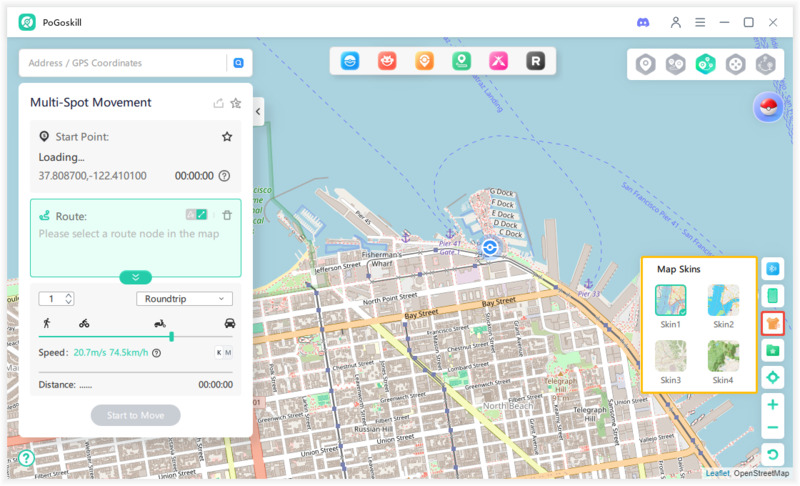Click the Start to Move button
The width and height of the screenshot is (800, 486).
tap(135, 415)
